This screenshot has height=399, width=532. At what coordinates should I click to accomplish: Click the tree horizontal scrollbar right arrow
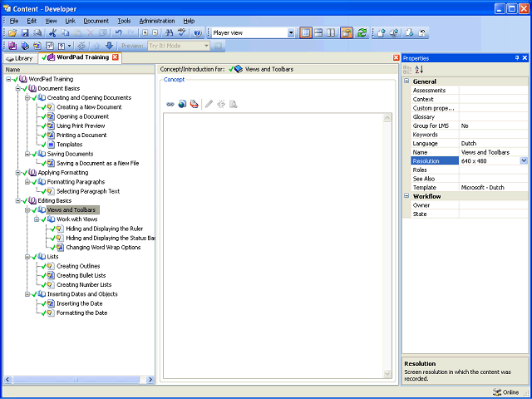[150, 380]
